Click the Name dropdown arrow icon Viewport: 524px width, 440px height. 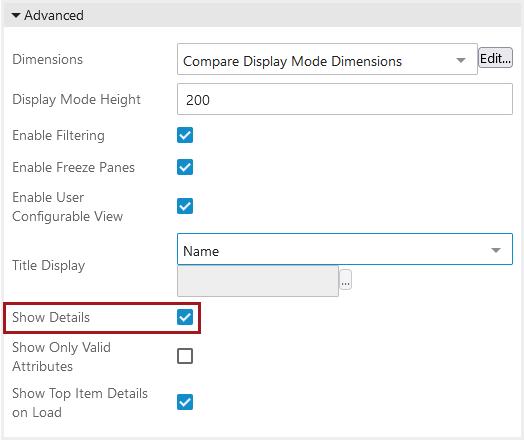tap(496, 250)
